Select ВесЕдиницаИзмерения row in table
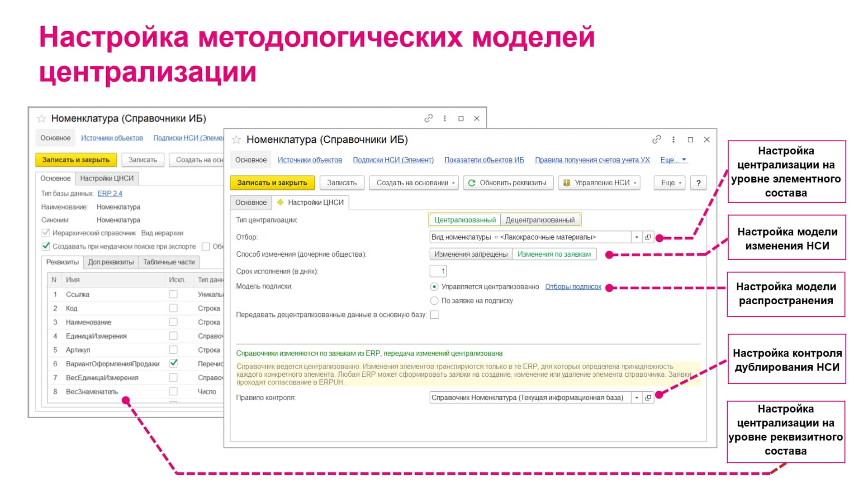 click(136, 378)
